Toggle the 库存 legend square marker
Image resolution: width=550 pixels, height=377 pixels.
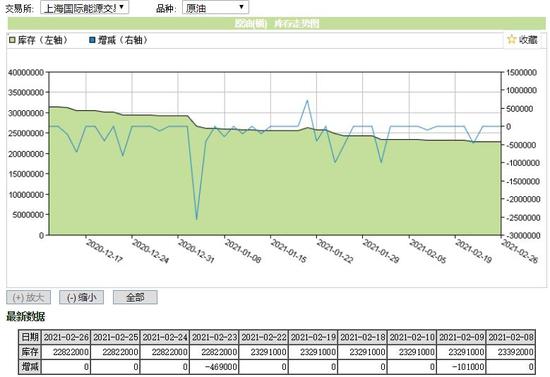12,40
